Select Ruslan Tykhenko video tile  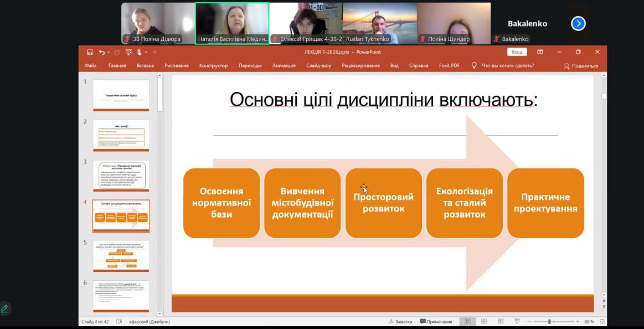(380, 23)
